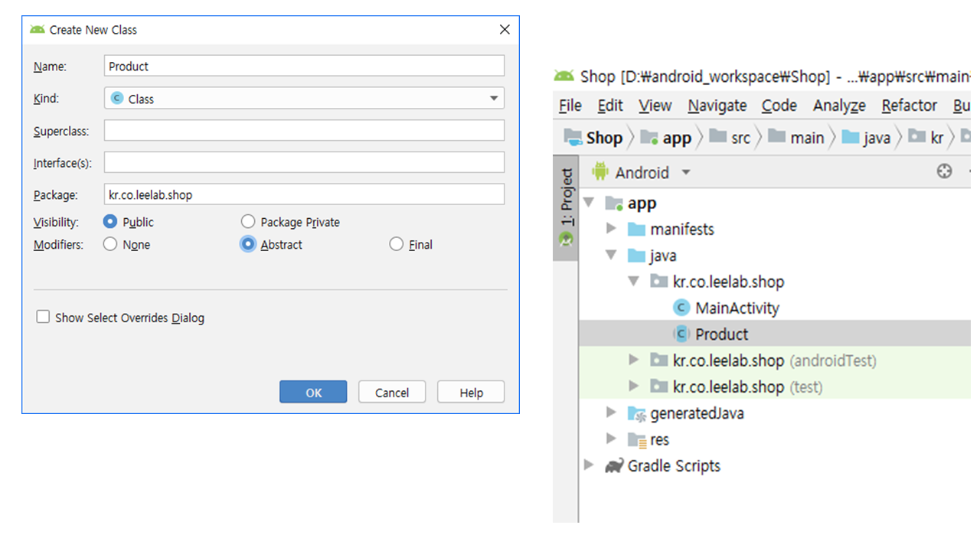Open the Refactor menu
This screenshot has height=551, width=980.
909,106
